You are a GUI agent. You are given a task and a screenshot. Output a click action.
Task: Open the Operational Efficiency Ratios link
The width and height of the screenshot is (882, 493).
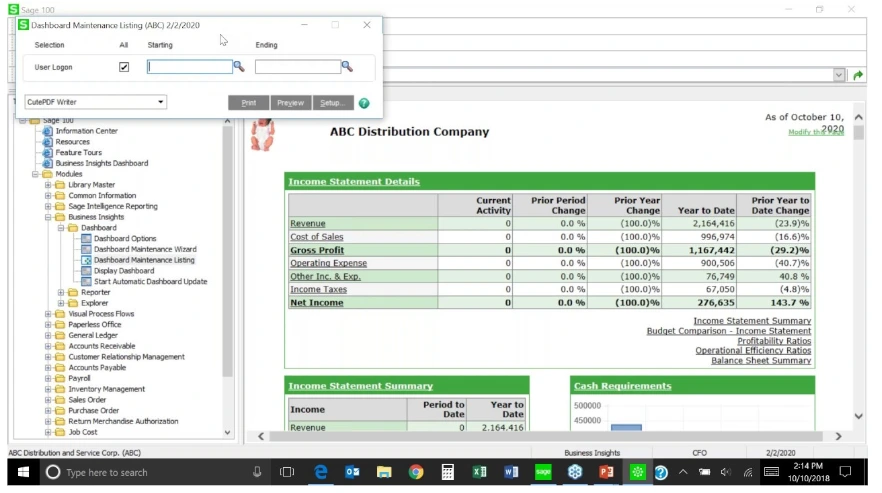(753, 350)
